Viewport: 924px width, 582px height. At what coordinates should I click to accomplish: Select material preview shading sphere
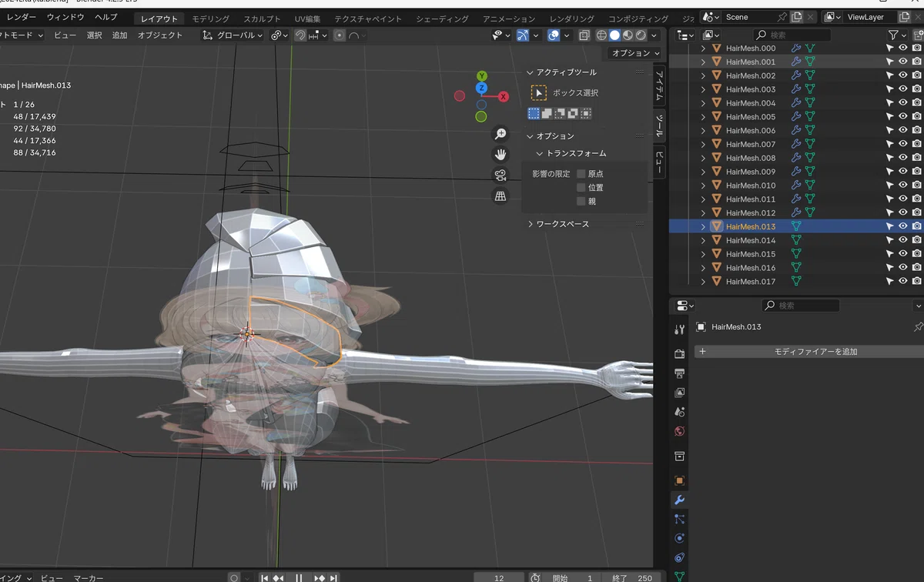[628, 35]
